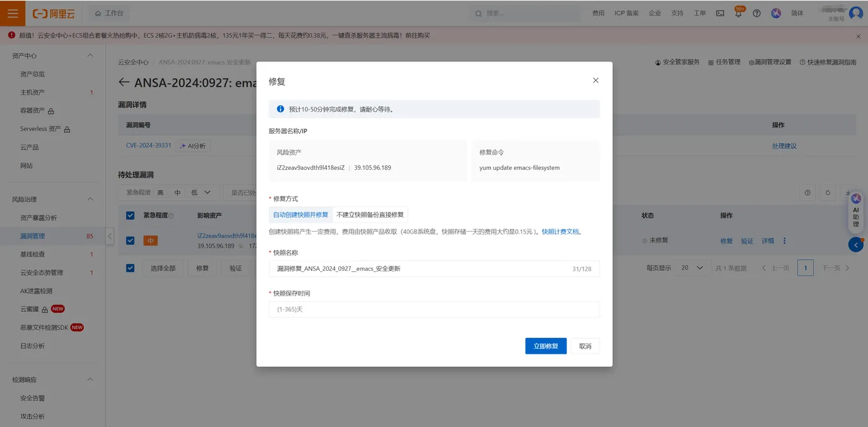The image size is (868, 427).
Task: Launch the Cloud Shell terminal icon
Action: click(x=720, y=13)
